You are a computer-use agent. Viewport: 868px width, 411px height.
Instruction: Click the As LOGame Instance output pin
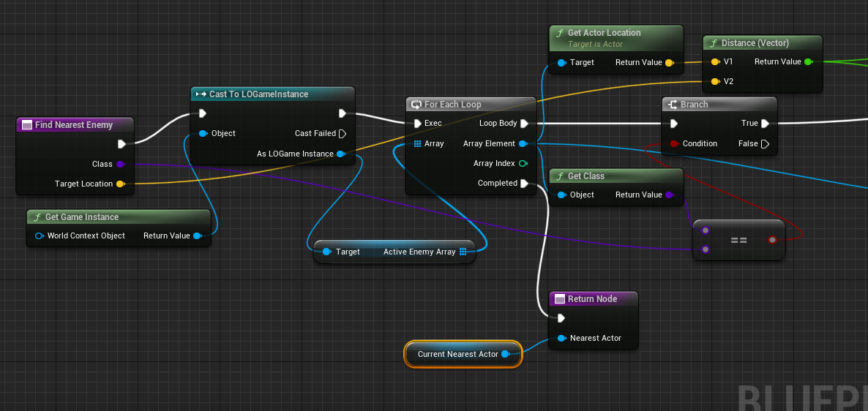click(340, 154)
